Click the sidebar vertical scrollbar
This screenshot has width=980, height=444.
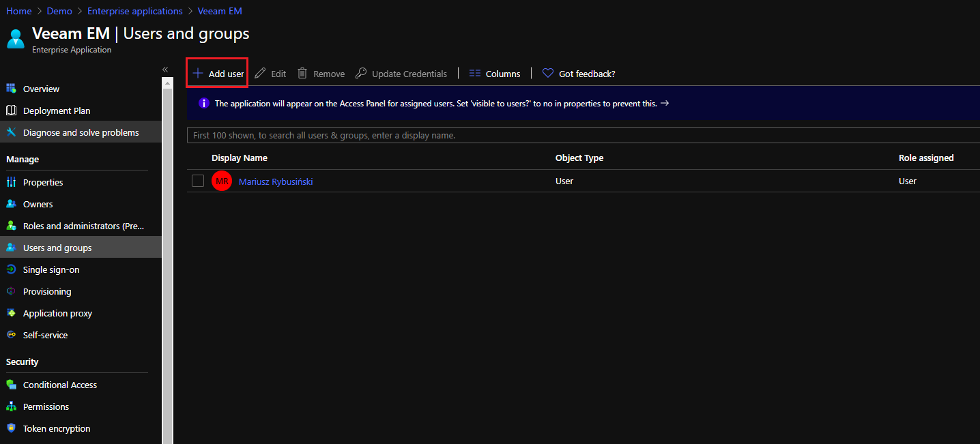tap(167, 266)
